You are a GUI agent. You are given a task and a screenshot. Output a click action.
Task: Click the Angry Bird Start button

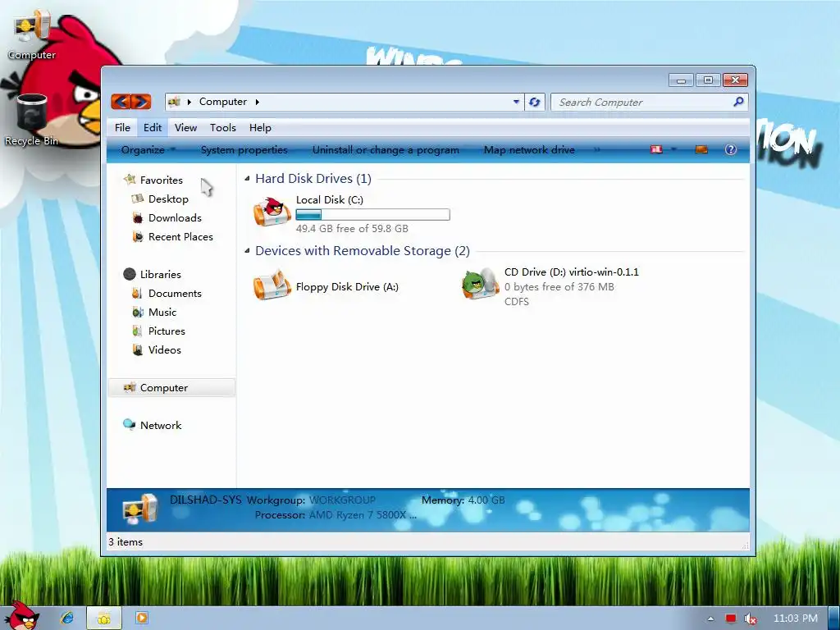[x=22, y=615]
